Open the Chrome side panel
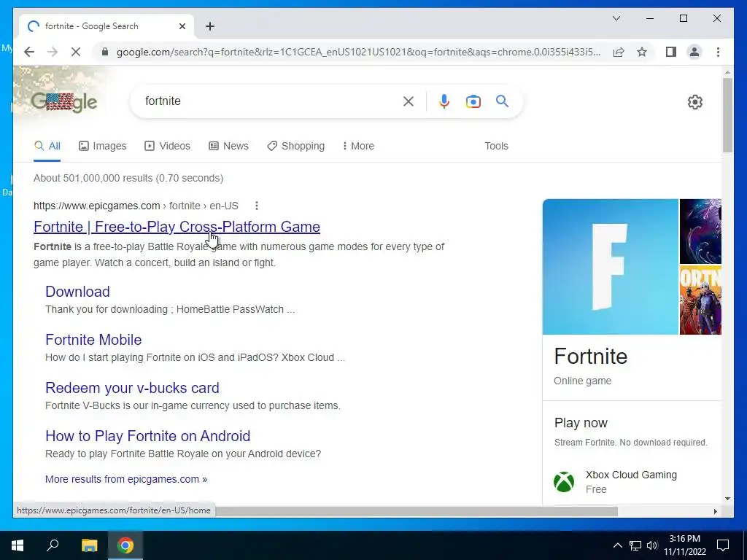Viewport: 747px width, 560px height. point(671,52)
